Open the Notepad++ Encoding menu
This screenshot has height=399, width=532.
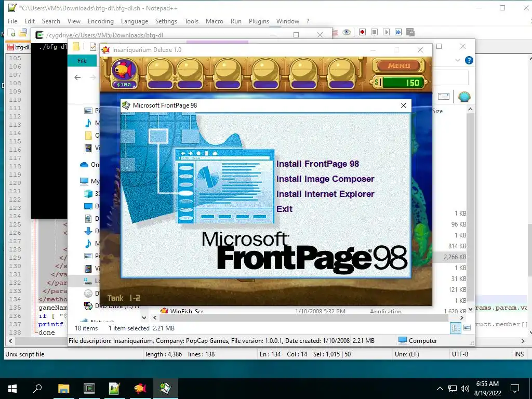coord(100,21)
